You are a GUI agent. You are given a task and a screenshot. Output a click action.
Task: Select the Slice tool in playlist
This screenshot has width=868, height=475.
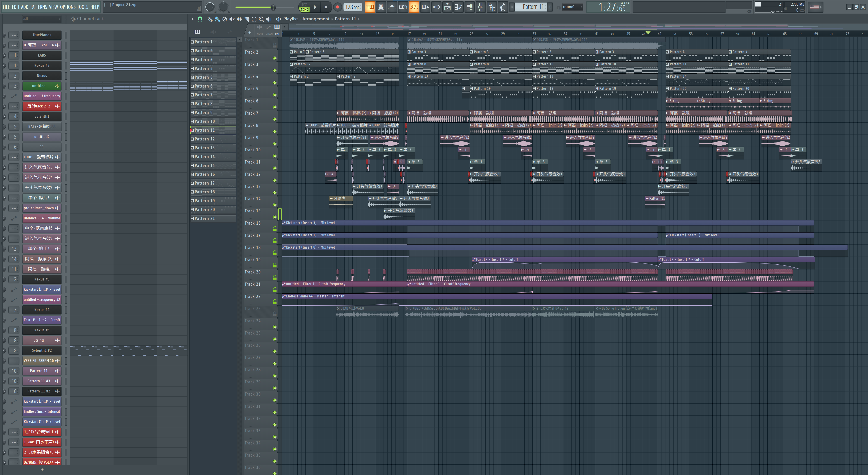tap(247, 19)
